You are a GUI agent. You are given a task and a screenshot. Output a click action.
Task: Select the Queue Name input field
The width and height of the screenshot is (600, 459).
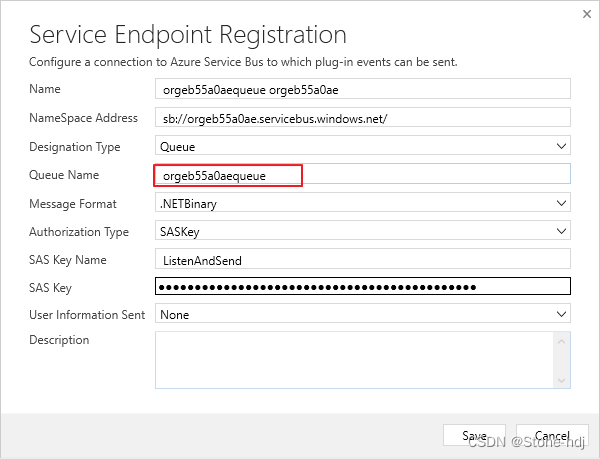363,174
